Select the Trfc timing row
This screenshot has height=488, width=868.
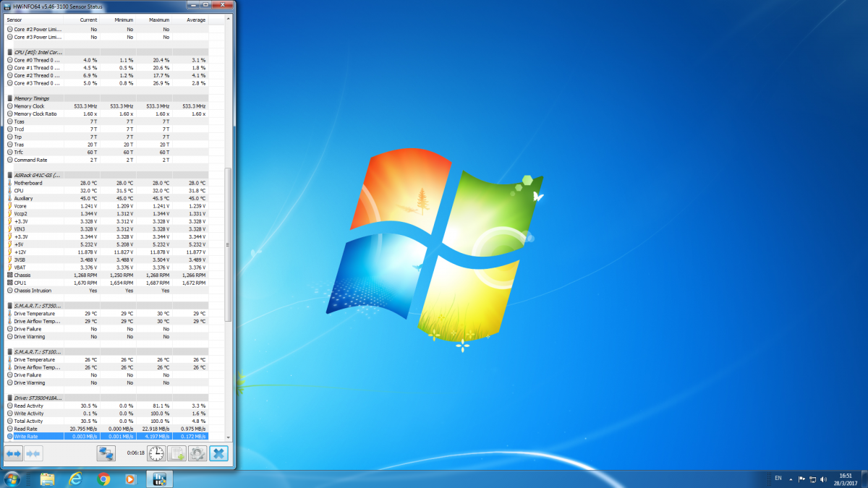106,153
